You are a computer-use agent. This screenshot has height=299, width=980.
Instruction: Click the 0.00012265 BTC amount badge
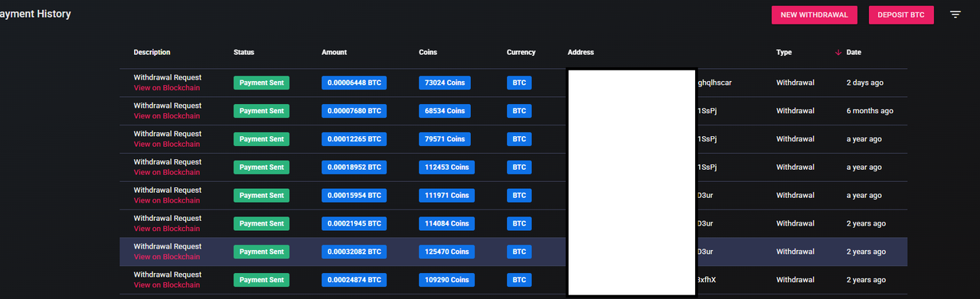click(354, 139)
